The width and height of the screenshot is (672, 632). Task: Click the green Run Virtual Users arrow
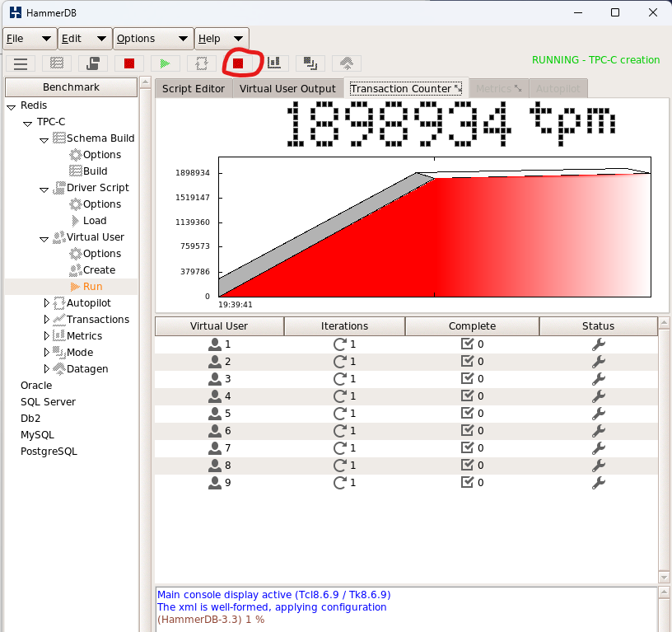tap(165, 63)
